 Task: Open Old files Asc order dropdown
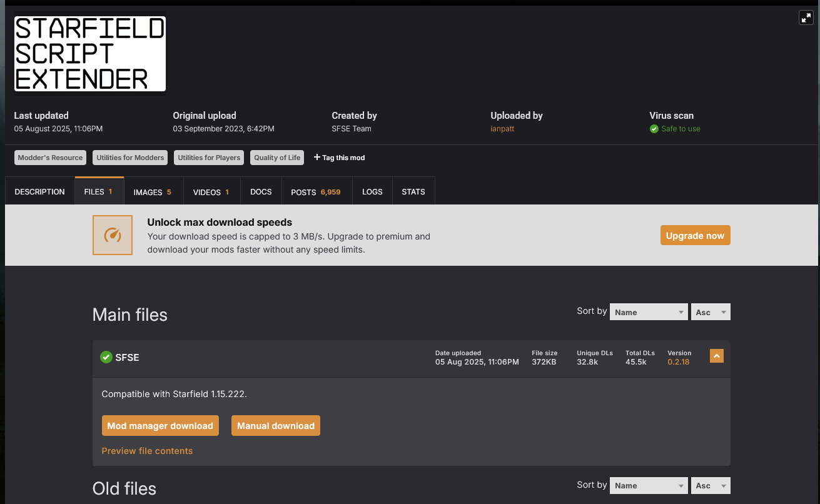coord(711,485)
